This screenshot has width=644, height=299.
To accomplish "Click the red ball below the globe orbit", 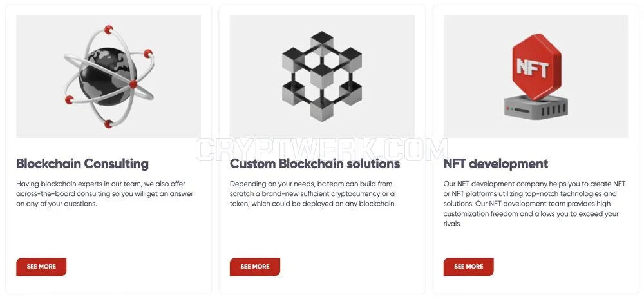I will coord(108,124).
